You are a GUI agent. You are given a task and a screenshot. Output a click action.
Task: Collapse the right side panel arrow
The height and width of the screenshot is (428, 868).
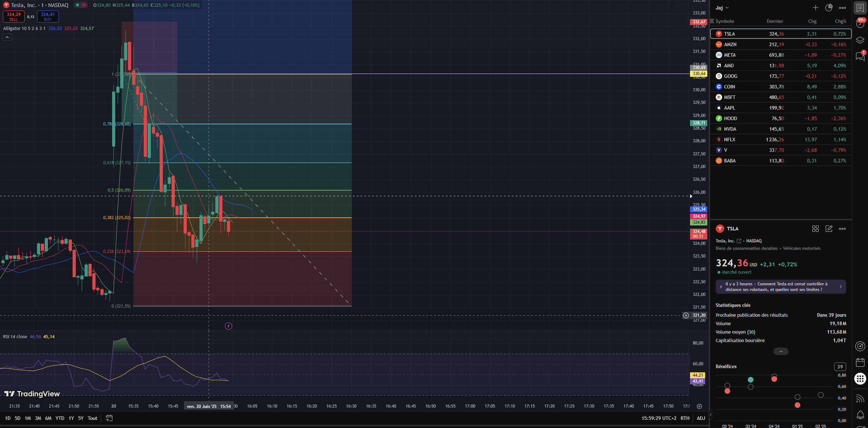pyautogui.click(x=710, y=414)
